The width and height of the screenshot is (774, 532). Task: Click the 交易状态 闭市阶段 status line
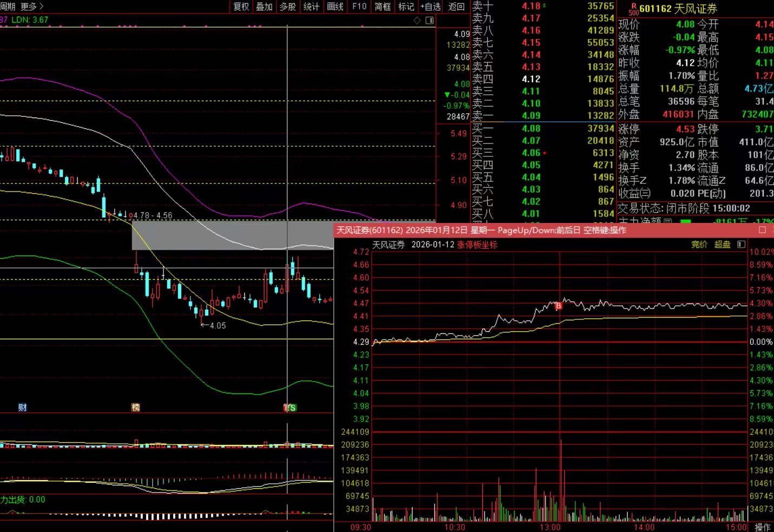(x=684, y=208)
